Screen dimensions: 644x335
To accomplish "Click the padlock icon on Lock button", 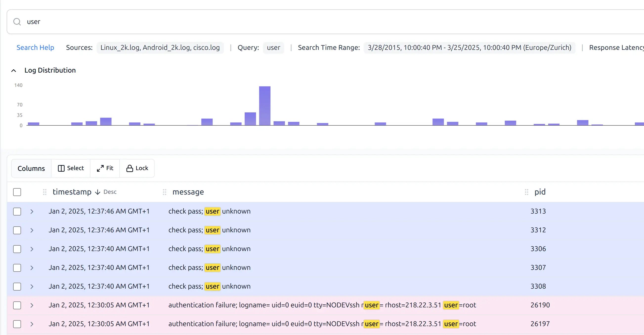I will pyautogui.click(x=129, y=168).
